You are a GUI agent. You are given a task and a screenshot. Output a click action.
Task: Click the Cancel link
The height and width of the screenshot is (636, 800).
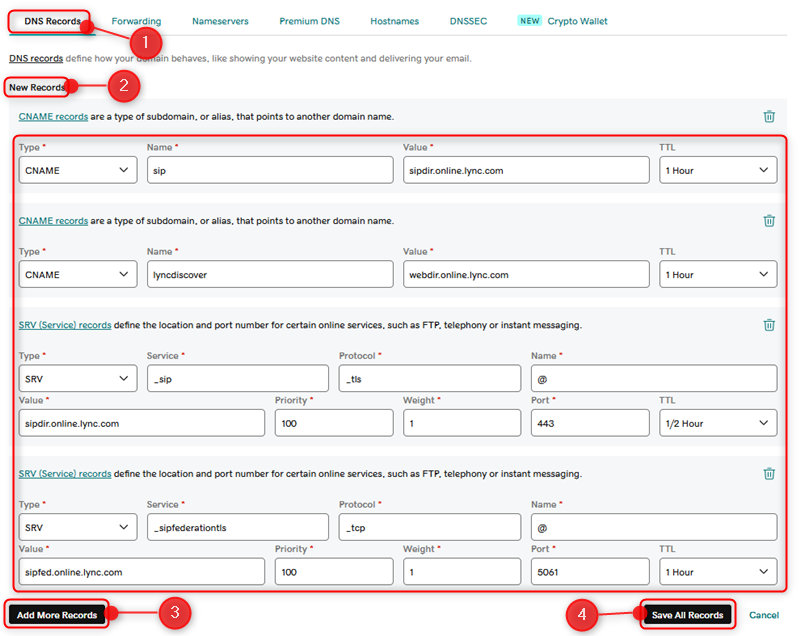[764, 615]
